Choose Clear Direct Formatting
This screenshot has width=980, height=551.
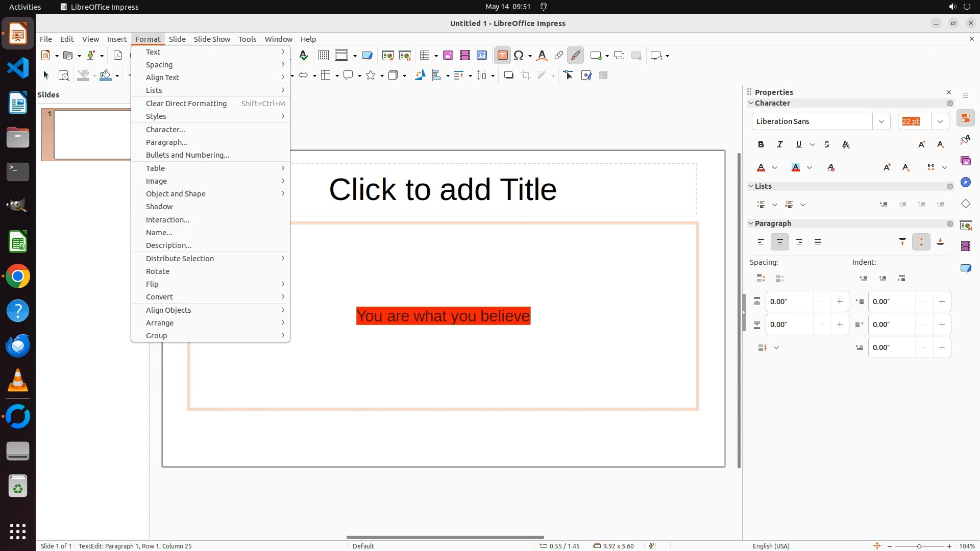(186, 104)
